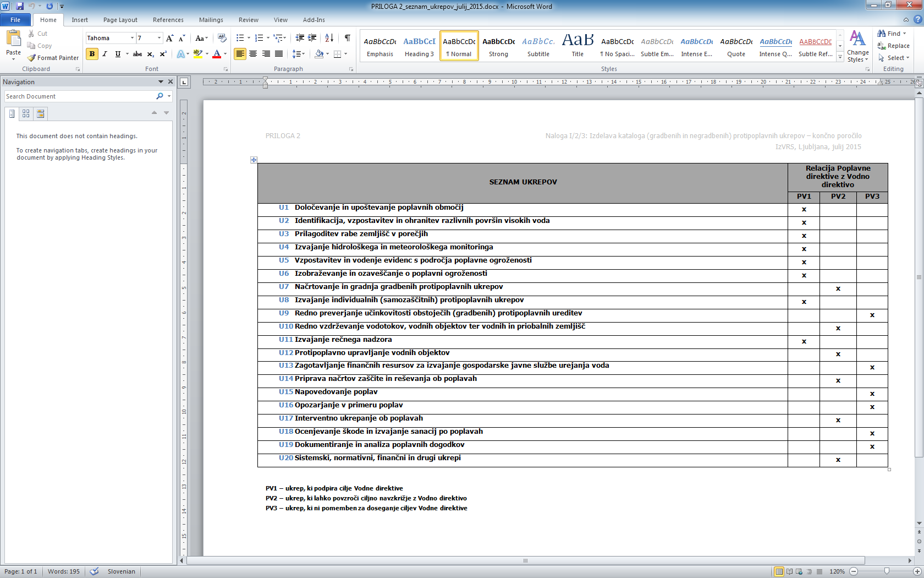
Task: Click the Search Document input field
Action: pyautogui.click(x=80, y=96)
